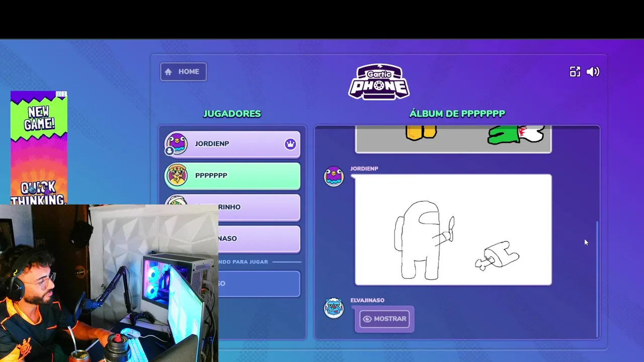644x362 pixels.
Task: Open the Gartic Phone logo
Action: (x=379, y=81)
